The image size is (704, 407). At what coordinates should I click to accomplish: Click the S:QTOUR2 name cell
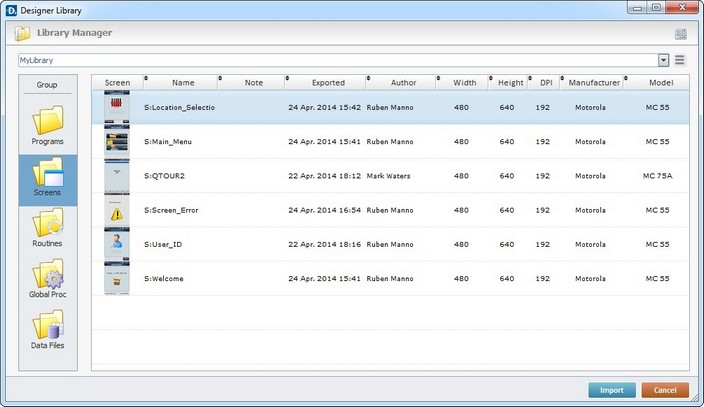tap(164, 176)
